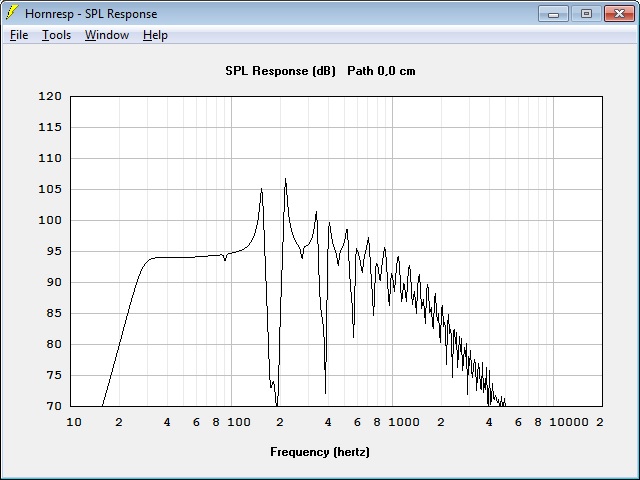Image resolution: width=640 pixels, height=480 pixels.
Task: Maximize the Hornresp window
Action: click(586, 14)
